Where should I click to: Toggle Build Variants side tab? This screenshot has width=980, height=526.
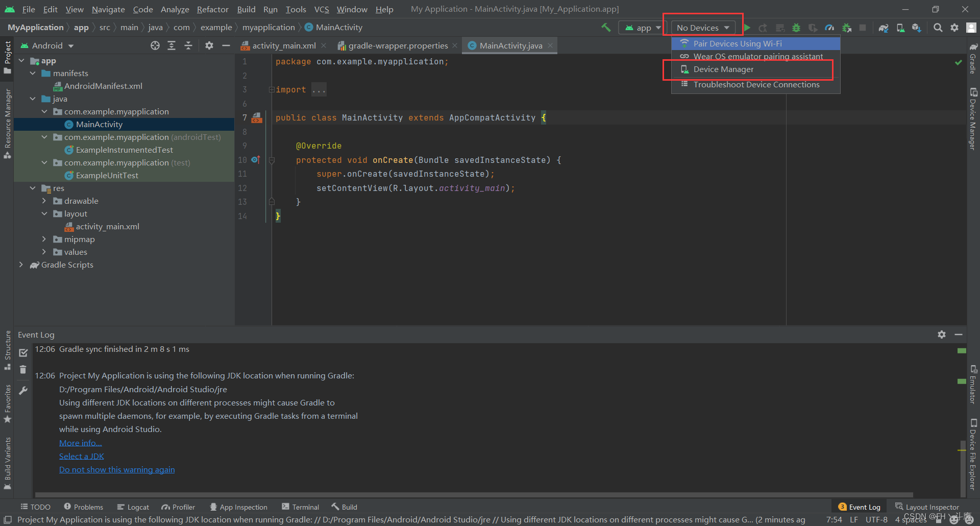pos(7,463)
